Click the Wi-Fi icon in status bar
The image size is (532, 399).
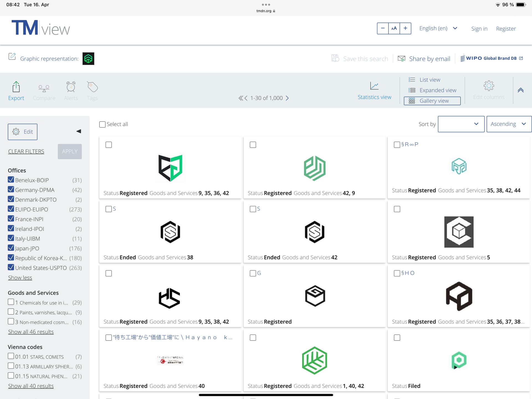click(x=498, y=5)
